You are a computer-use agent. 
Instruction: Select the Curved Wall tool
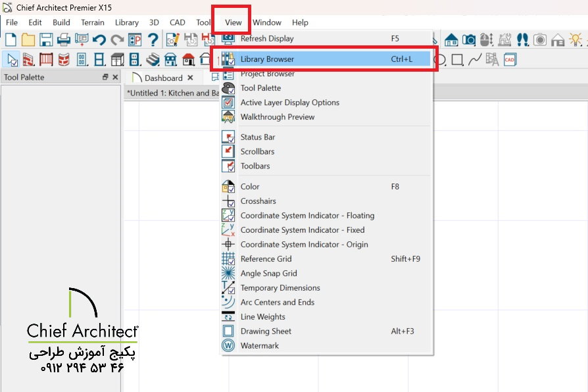coord(64,59)
